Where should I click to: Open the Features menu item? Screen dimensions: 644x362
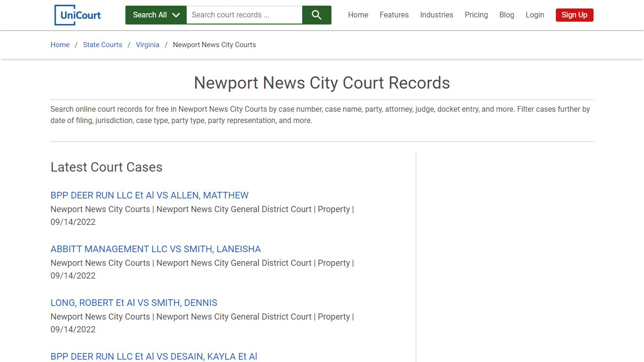tap(394, 15)
